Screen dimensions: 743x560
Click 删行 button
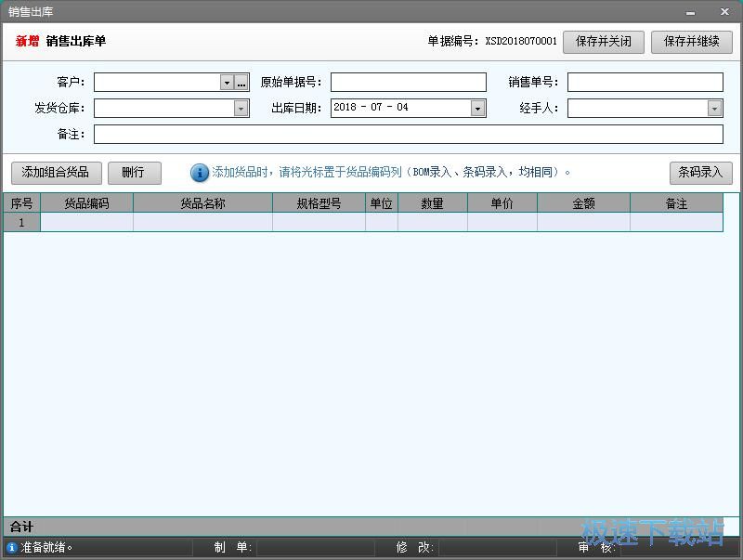134,173
